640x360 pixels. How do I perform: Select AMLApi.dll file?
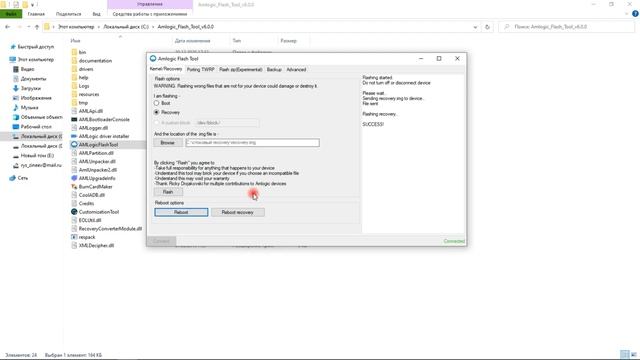(91, 111)
